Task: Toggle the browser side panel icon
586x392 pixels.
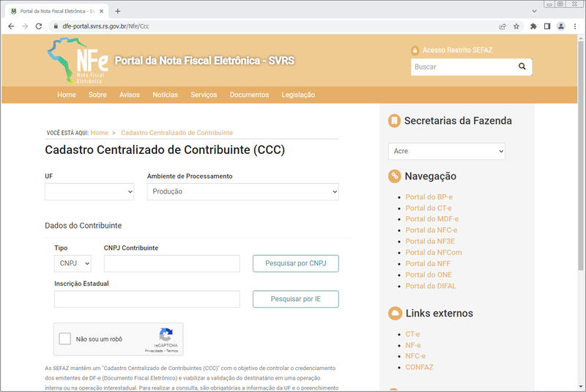Action: click(x=547, y=26)
